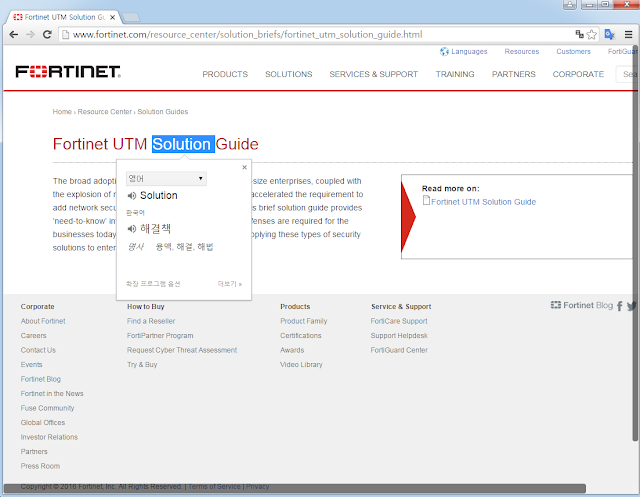640x497 pixels.
Task: Open the Chrome hamburger menu
Action: point(629,35)
